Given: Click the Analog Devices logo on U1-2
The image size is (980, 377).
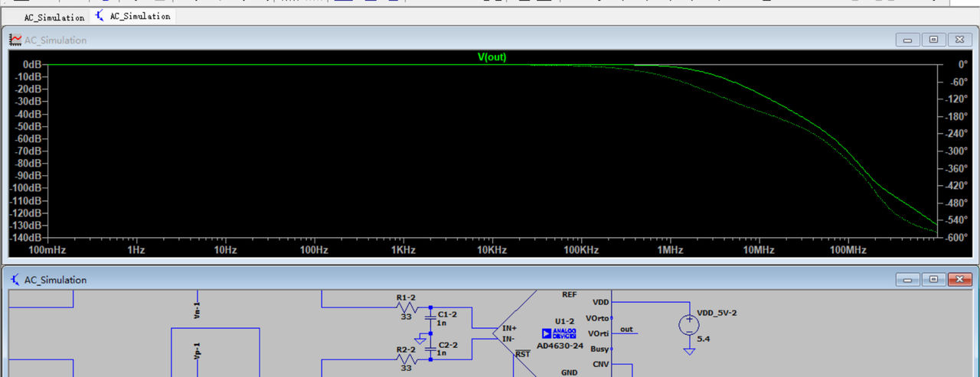Looking at the screenshot, I should pyautogui.click(x=559, y=333).
